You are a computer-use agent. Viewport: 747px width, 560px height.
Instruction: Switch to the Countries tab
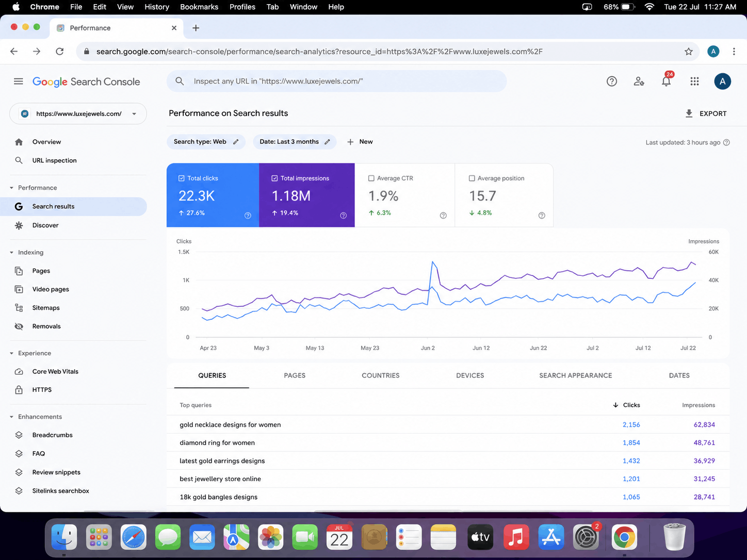point(381,375)
